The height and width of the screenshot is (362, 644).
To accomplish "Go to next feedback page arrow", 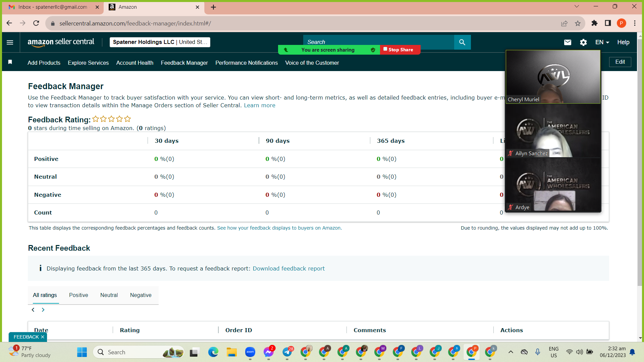I will coord(43,310).
